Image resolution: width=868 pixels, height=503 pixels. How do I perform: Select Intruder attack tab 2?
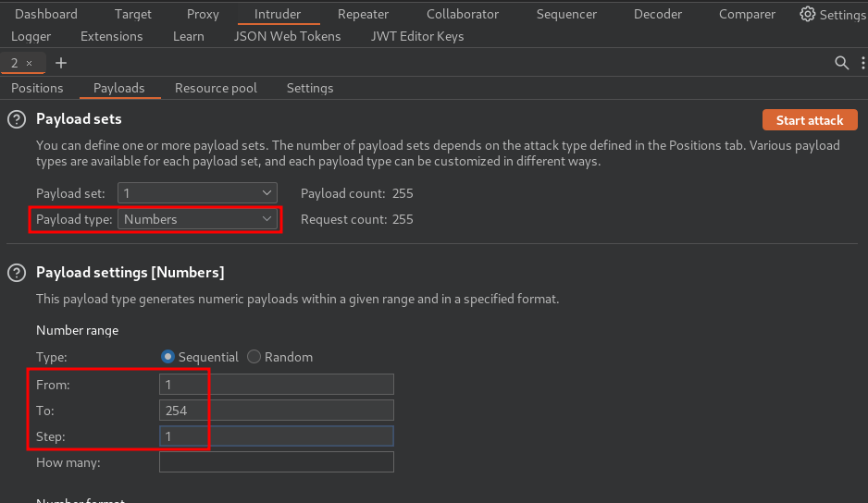point(15,63)
